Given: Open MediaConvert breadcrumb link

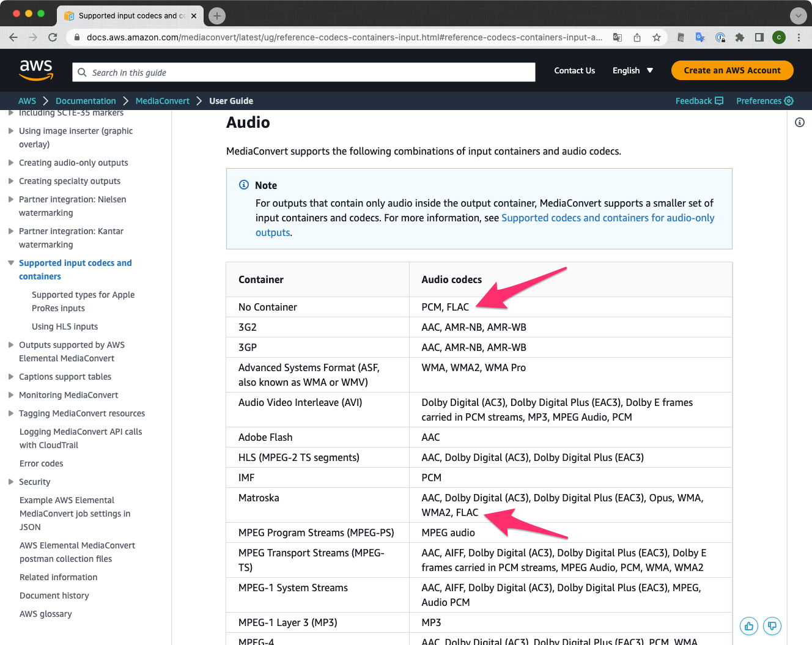Looking at the screenshot, I should tap(163, 101).
